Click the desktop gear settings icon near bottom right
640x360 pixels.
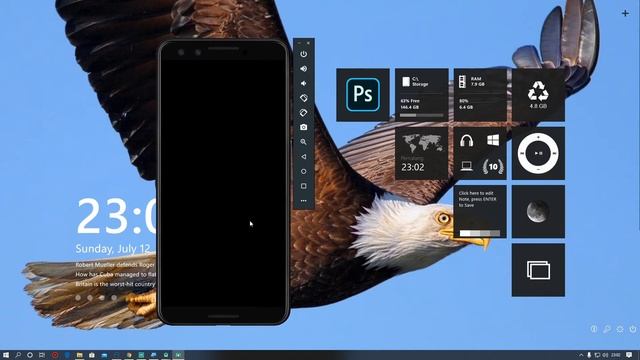tap(620, 329)
